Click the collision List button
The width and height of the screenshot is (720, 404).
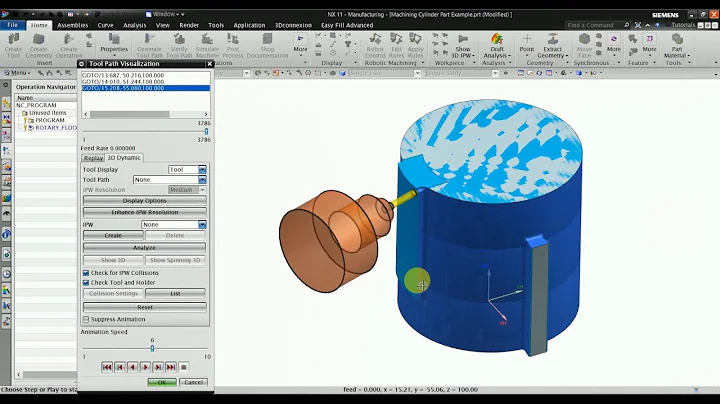(x=175, y=293)
